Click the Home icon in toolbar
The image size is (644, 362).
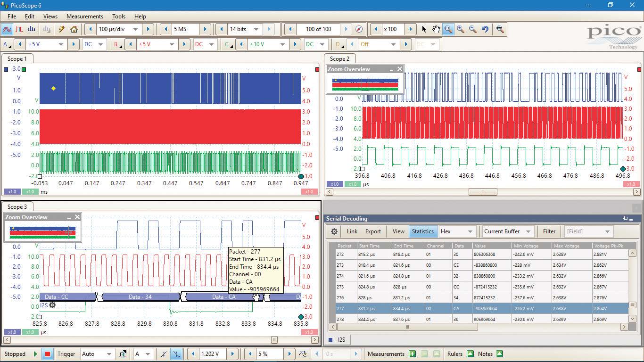74,29
